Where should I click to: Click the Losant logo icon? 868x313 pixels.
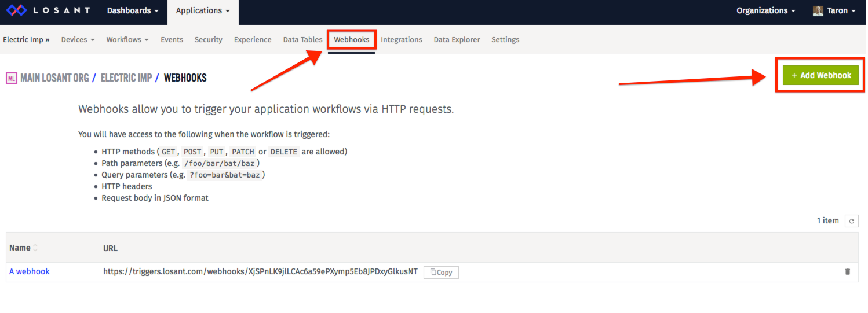tap(16, 10)
